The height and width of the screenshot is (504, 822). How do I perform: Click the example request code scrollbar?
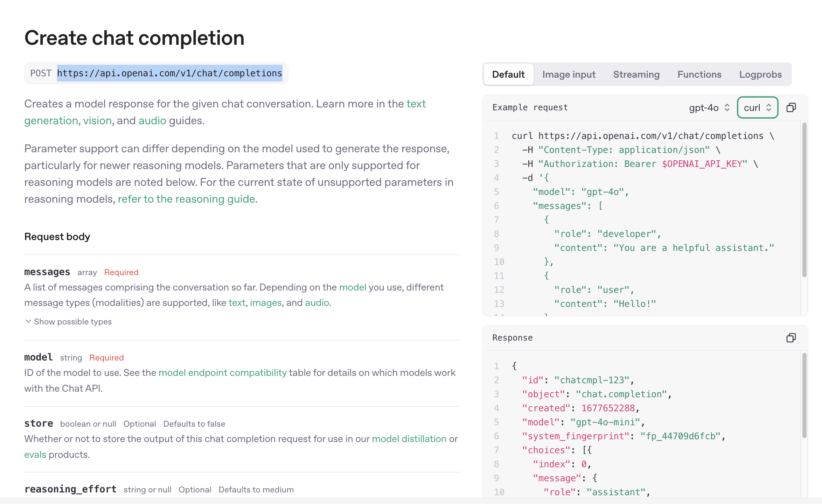[x=804, y=199]
